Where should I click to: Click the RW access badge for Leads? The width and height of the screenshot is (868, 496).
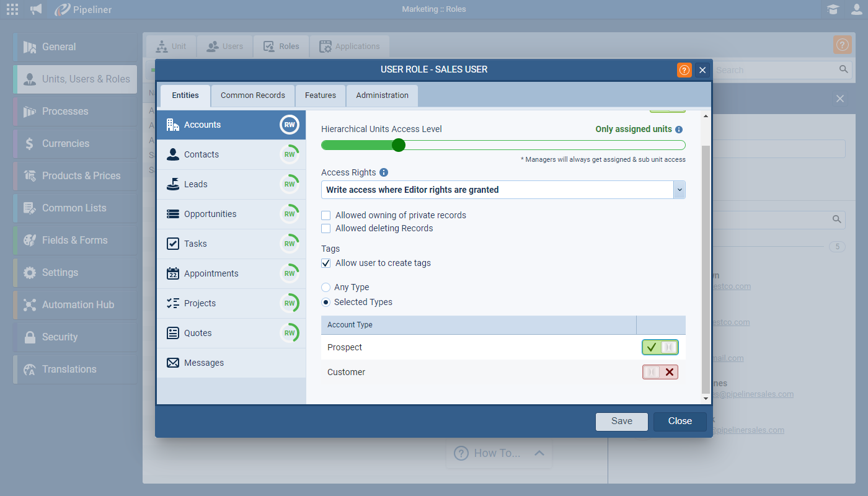coord(290,184)
